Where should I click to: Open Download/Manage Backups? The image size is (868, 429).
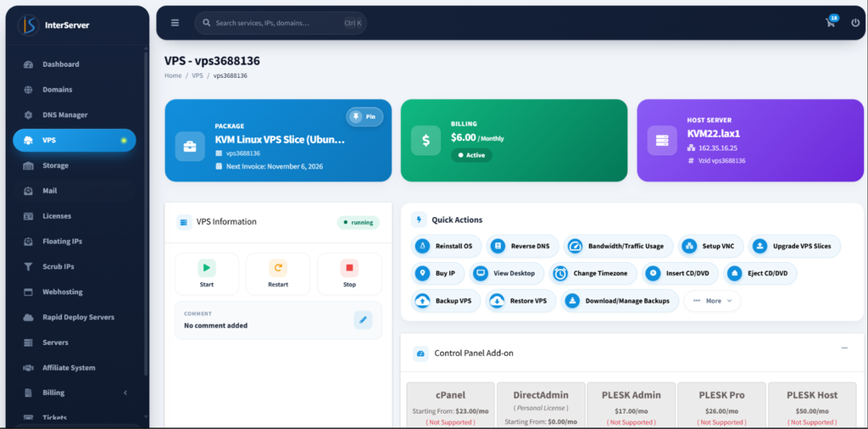(x=620, y=301)
